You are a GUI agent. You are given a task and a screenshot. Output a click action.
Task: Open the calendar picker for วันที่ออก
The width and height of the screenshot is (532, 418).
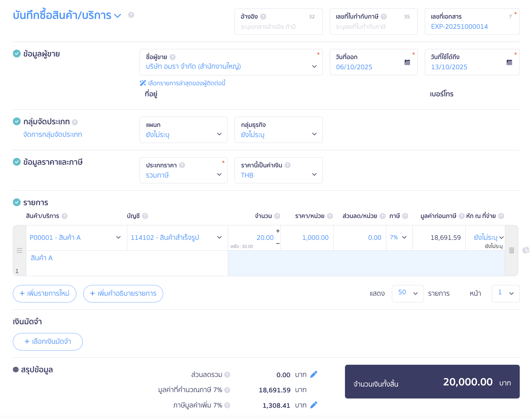coord(407,62)
